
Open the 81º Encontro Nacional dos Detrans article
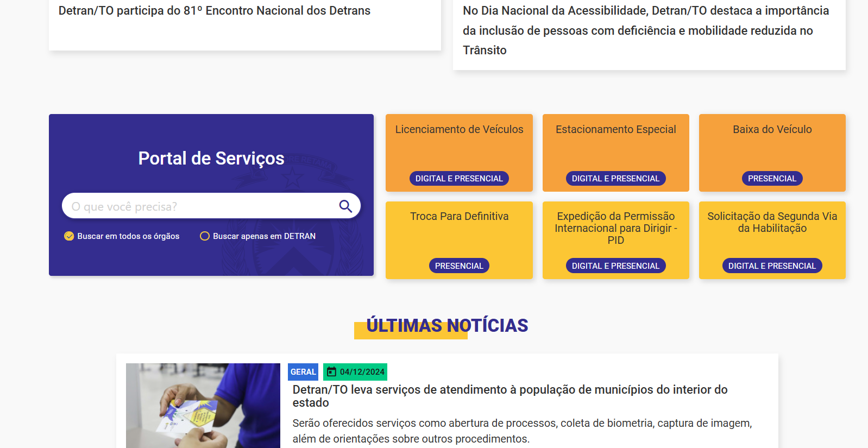pyautogui.click(x=214, y=11)
